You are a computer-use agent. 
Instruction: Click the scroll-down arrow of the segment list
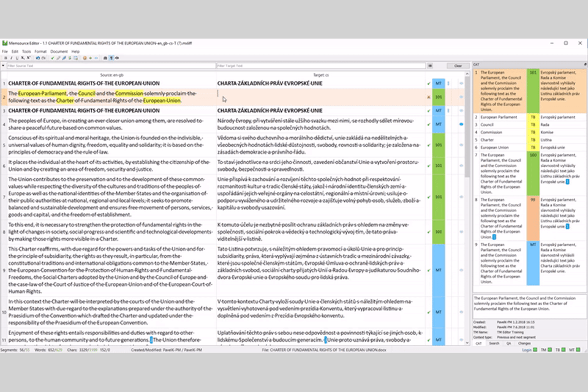pyautogui.click(x=467, y=342)
